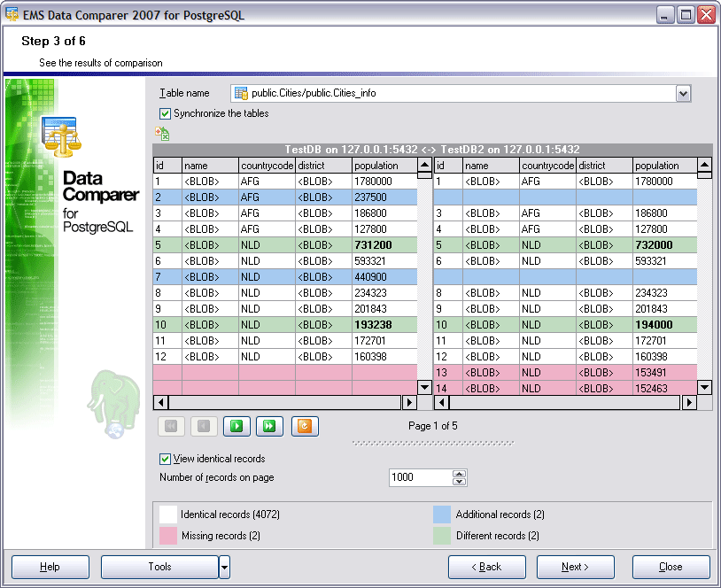The height and width of the screenshot is (588, 721).
Task: Click the right grid 'countrycode' column header
Action: 547,166
